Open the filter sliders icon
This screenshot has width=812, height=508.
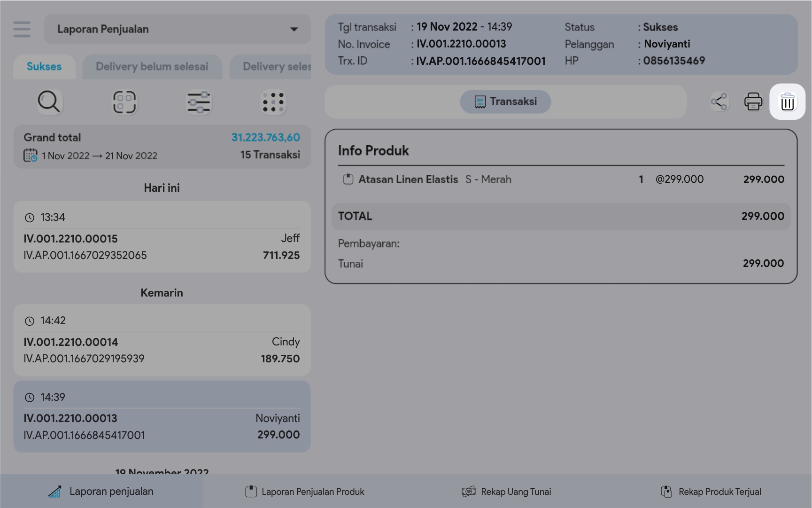(x=199, y=102)
